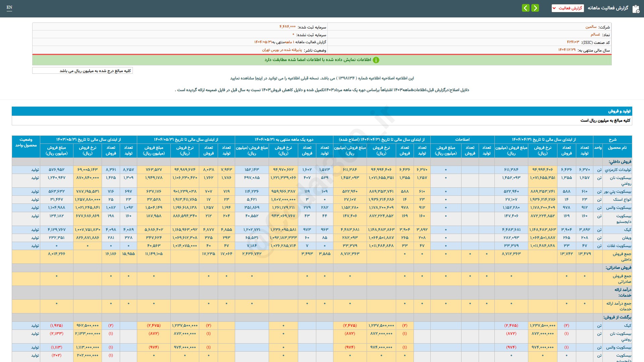Click the اینجا link for previous version
644x362 pixels.
coord(259,78)
